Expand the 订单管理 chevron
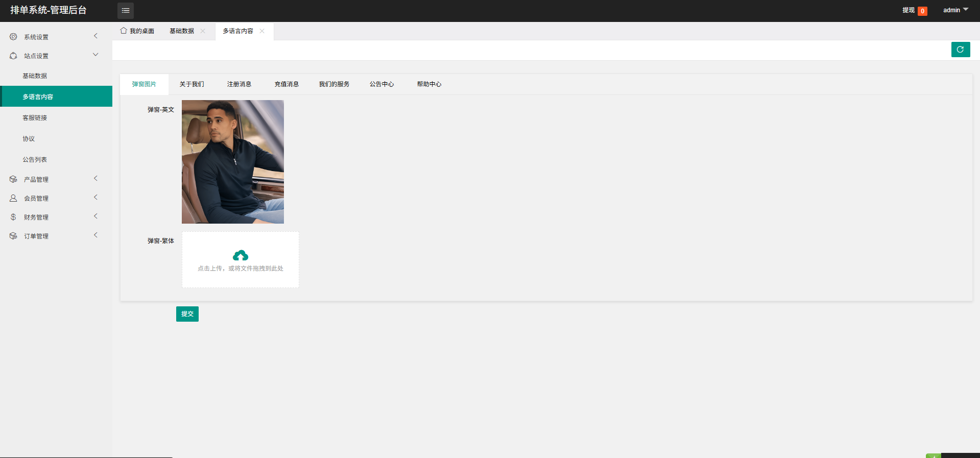 [x=95, y=235]
